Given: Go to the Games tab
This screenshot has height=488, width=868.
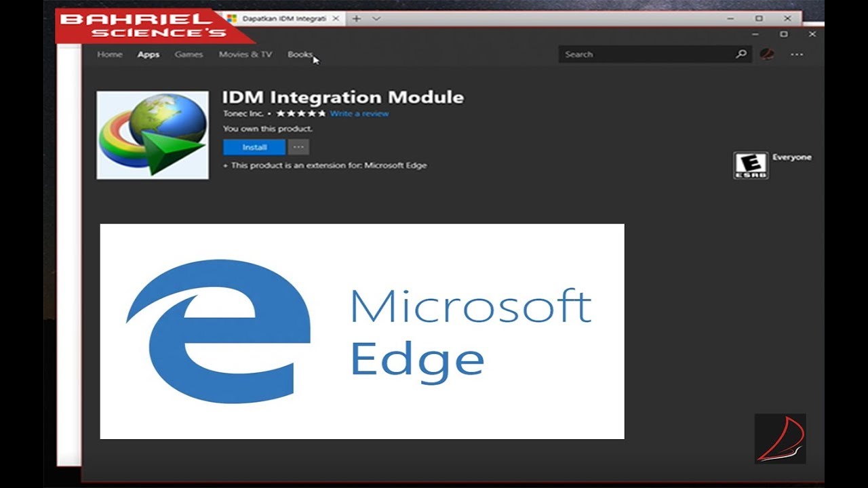Looking at the screenshot, I should (x=189, y=54).
